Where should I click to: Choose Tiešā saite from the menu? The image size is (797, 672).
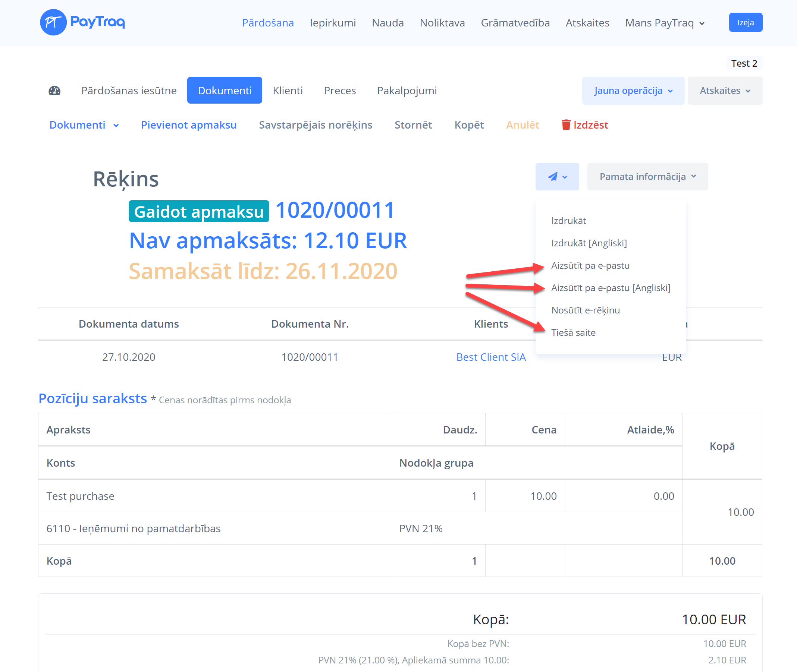coord(573,332)
